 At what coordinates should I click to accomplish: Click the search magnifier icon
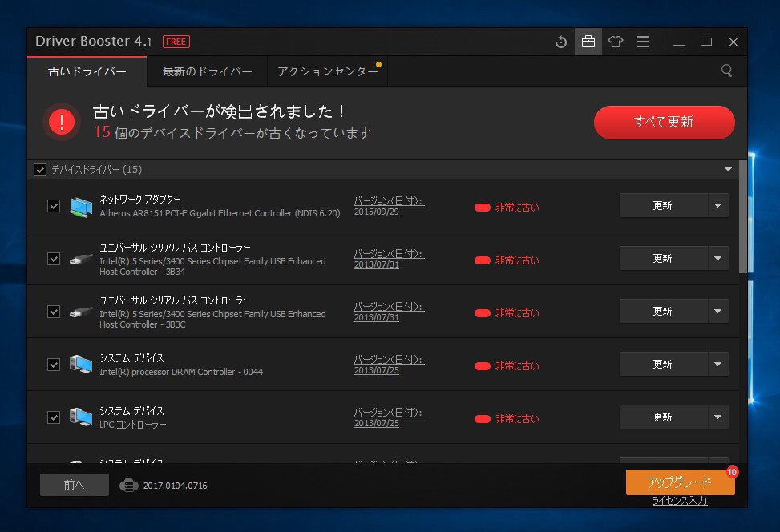[726, 71]
